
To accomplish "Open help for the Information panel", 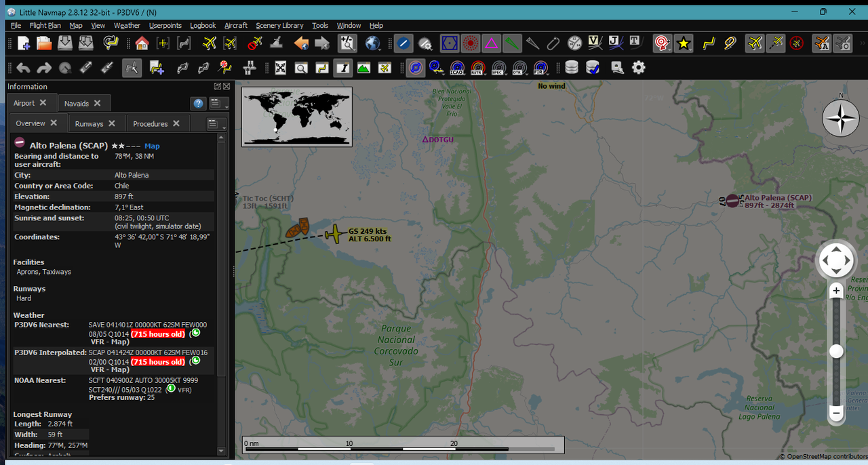I will (x=198, y=103).
